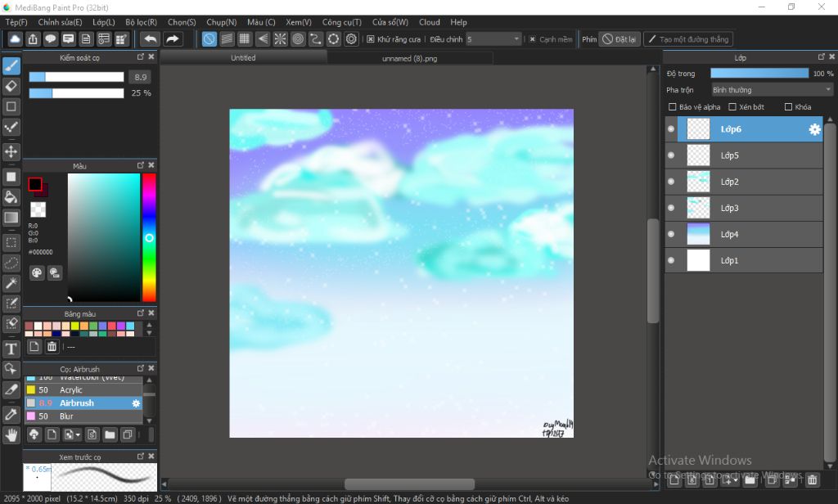
Task: Click the canvas horizontal scrollbar
Action: 409,484
